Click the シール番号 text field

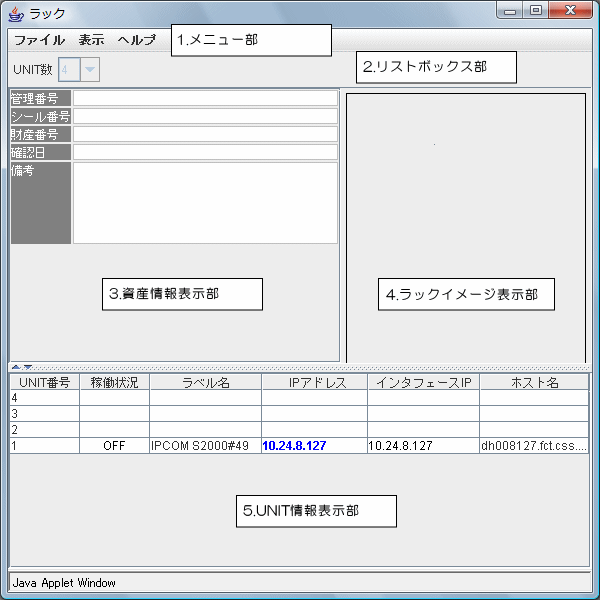click(205, 116)
